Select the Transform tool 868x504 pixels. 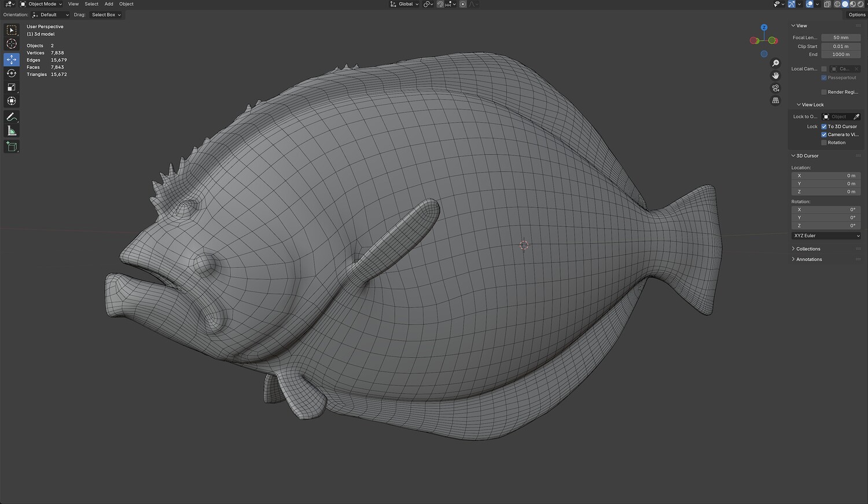tap(12, 101)
